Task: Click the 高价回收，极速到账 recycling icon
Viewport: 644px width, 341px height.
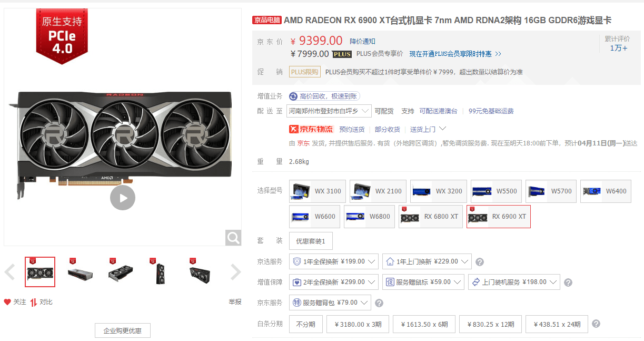Action: [293, 96]
